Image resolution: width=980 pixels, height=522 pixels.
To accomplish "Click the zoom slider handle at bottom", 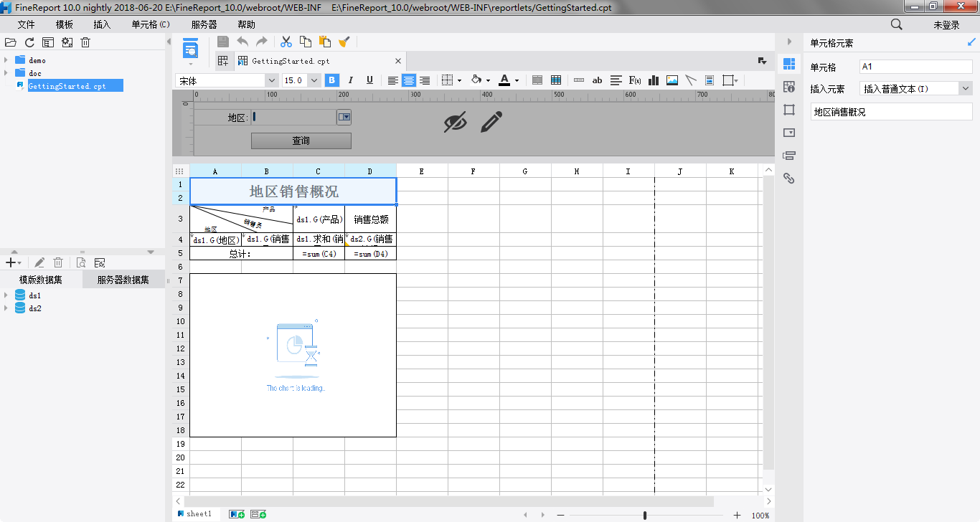I will [645, 515].
